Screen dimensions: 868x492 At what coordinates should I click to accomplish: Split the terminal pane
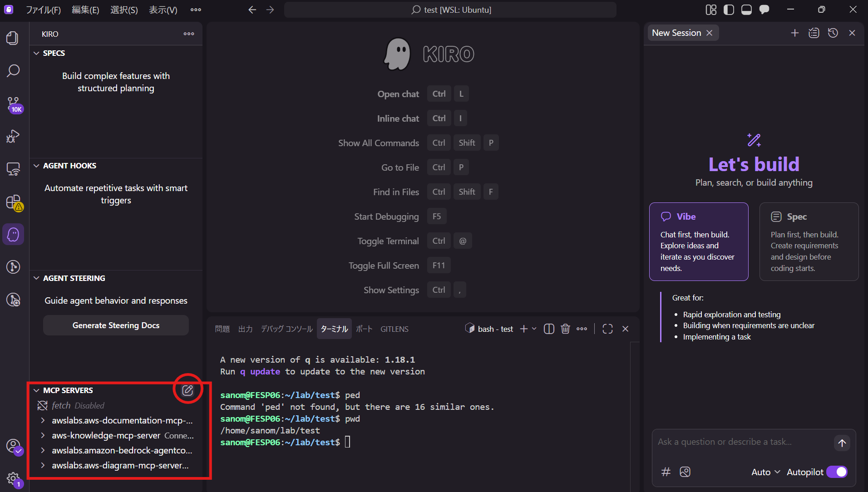(549, 329)
